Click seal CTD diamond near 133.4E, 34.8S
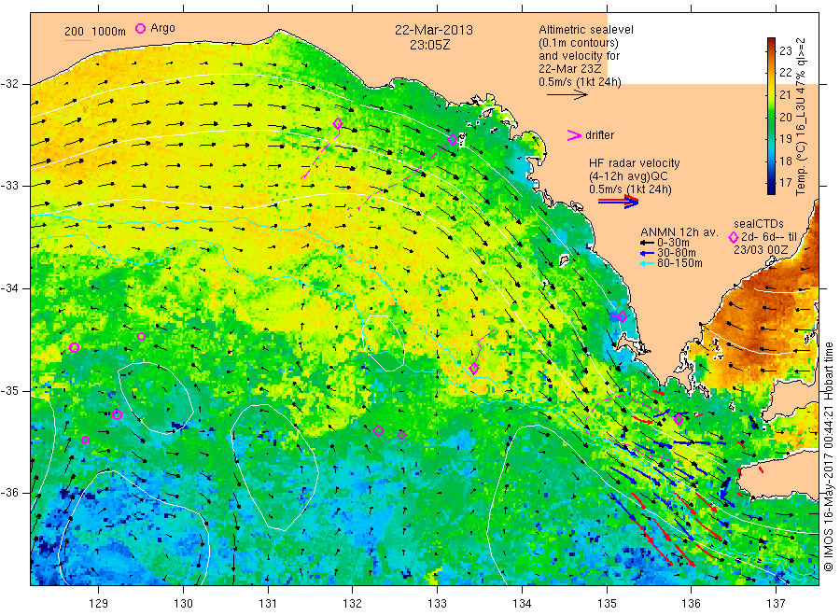The image size is (840, 616). pyautogui.click(x=473, y=369)
